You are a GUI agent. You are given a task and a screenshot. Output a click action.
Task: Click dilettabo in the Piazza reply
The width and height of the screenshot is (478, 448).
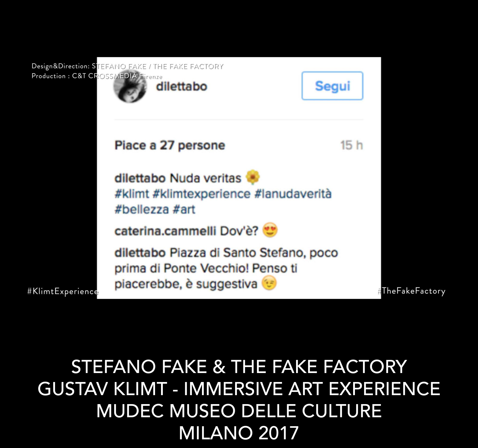(x=140, y=253)
